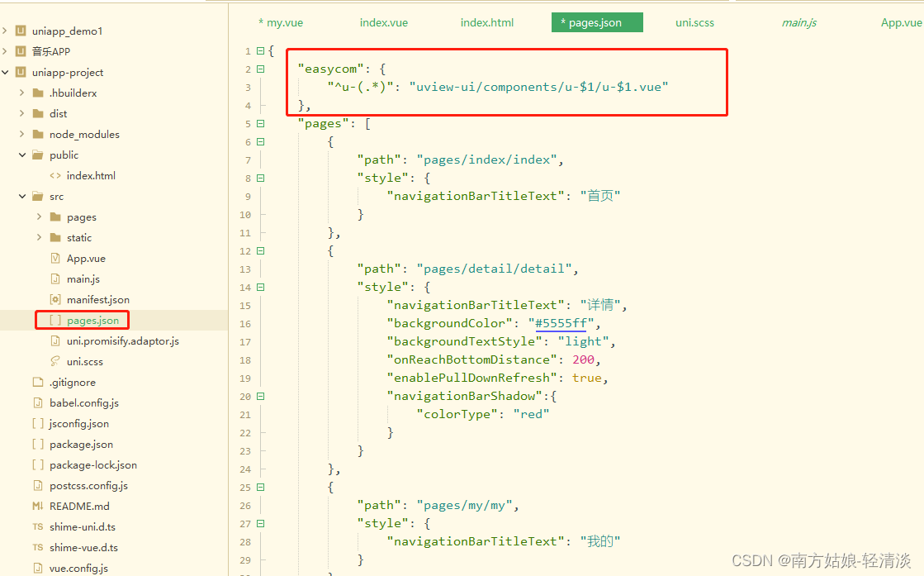
Task: Click the uni.promisify.adaptor.js file icon
Action: [x=55, y=340]
